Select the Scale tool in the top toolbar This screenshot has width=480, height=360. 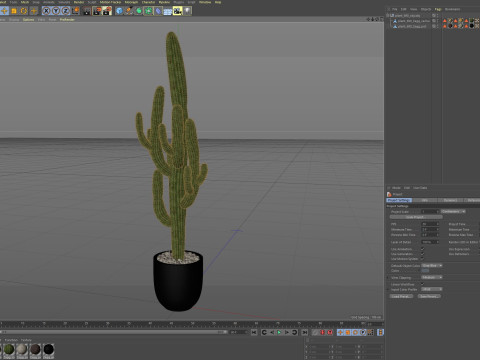click(x=14, y=11)
